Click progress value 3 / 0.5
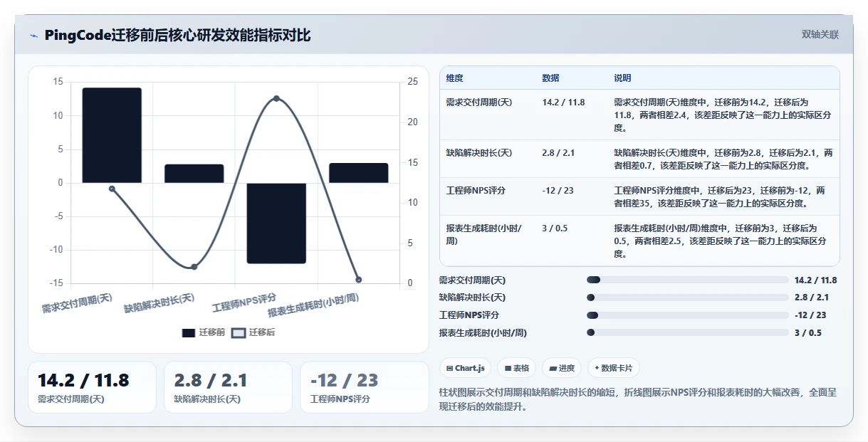Image resolution: width=868 pixels, height=442 pixels. [808, 332]
